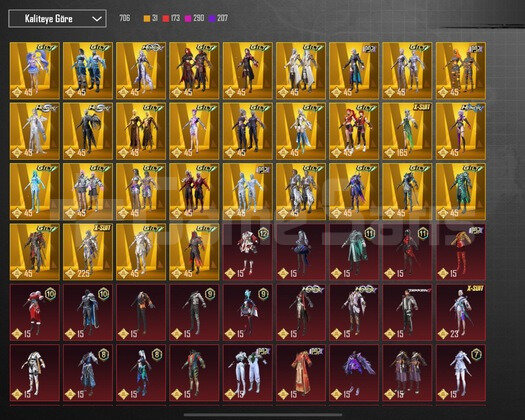Select the white pants pair red-tier set
525x420 pixels.
tap(247, 373)
